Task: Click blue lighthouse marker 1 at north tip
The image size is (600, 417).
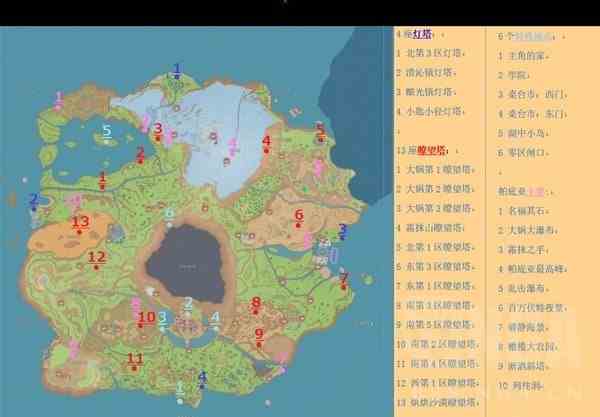Action: (x=177, y=71)
